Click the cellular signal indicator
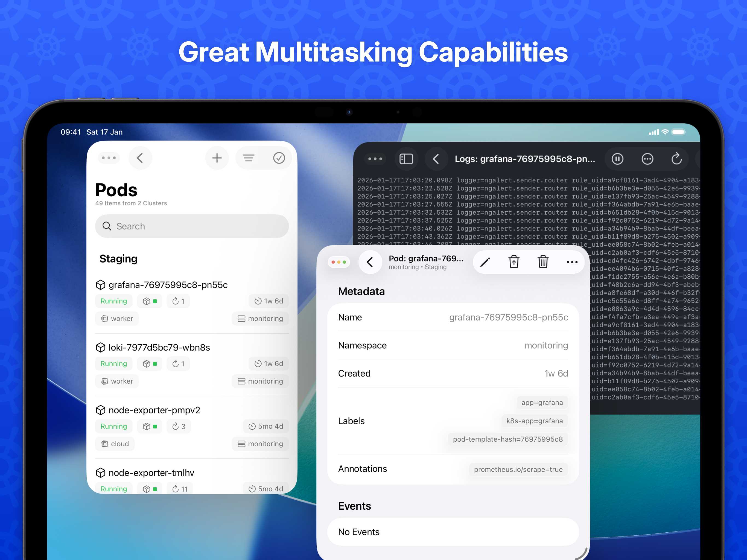This screenshot has width=747, height=560. coord(654,132)
